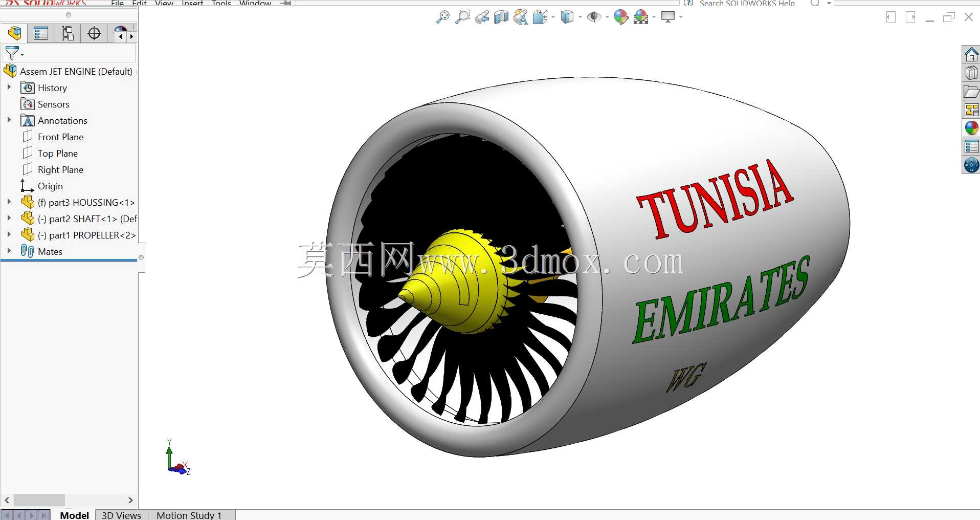980x520 pixels.
Task: Open Apply Scene dropdown arrow
Action: pos(654,17)
